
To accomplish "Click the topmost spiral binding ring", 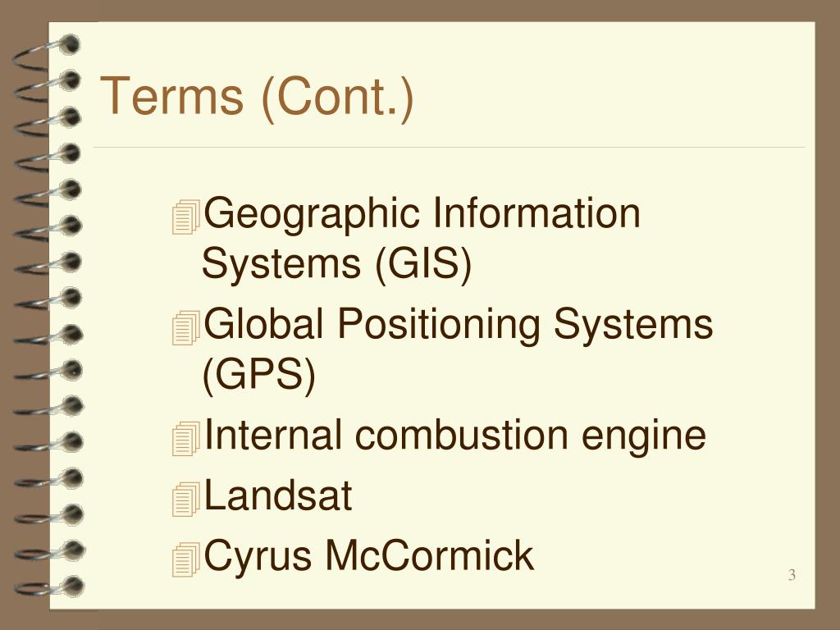I will [x=47, y=52].
